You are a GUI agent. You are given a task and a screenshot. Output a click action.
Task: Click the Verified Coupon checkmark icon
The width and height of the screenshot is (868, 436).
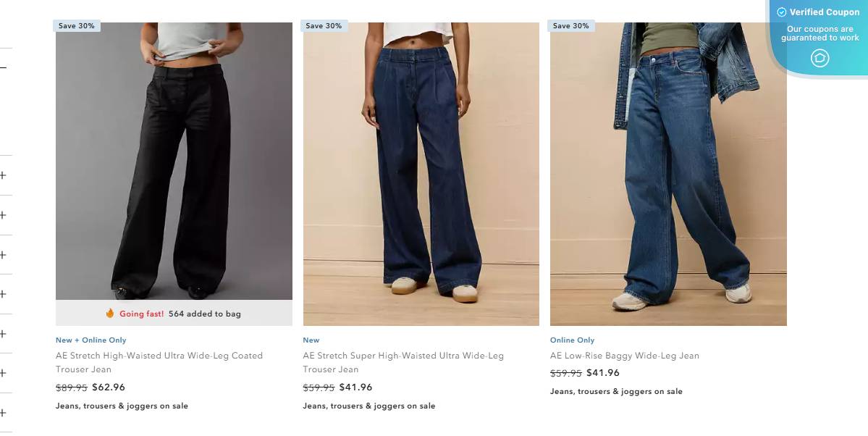click(x=781, y=12)
